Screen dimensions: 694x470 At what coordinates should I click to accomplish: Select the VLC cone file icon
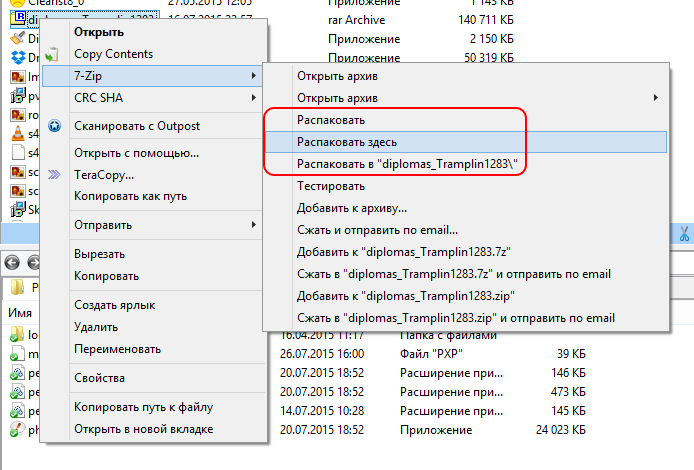pos(18,134)
